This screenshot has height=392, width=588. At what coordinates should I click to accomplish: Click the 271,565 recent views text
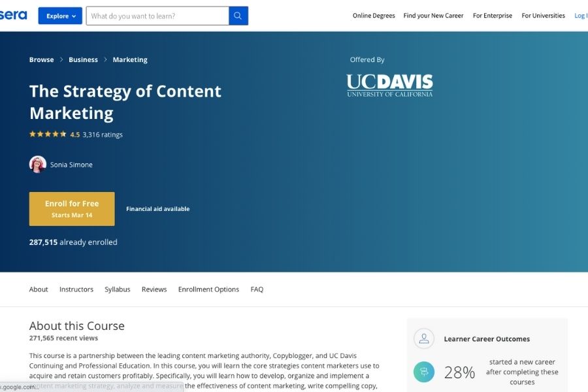64,338
